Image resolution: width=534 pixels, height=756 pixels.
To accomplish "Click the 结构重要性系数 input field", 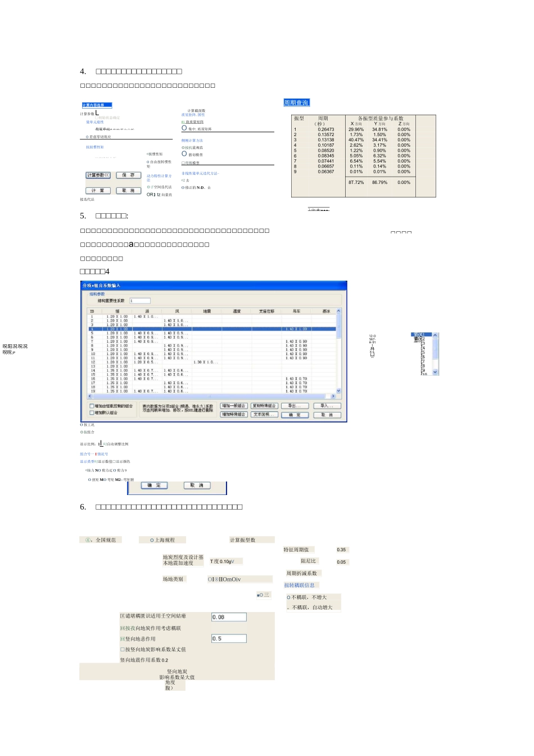I will (x=140, y=301).
